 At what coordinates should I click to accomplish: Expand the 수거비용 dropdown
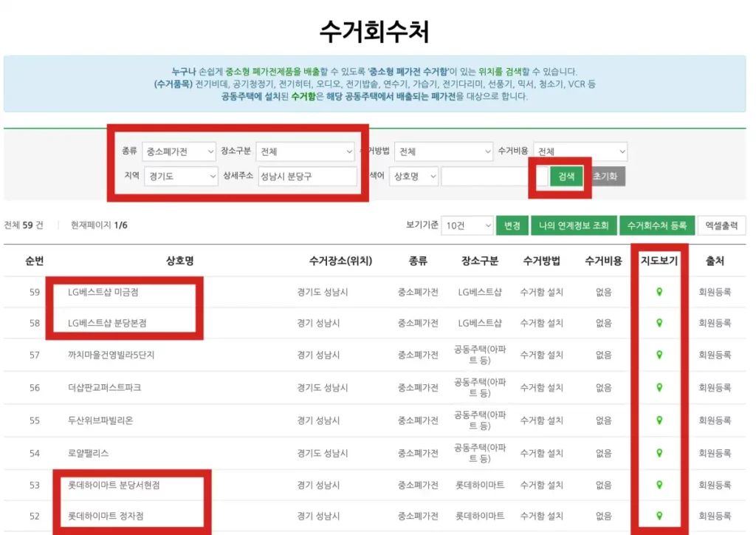pyautogui.click(x=580, y=151)
